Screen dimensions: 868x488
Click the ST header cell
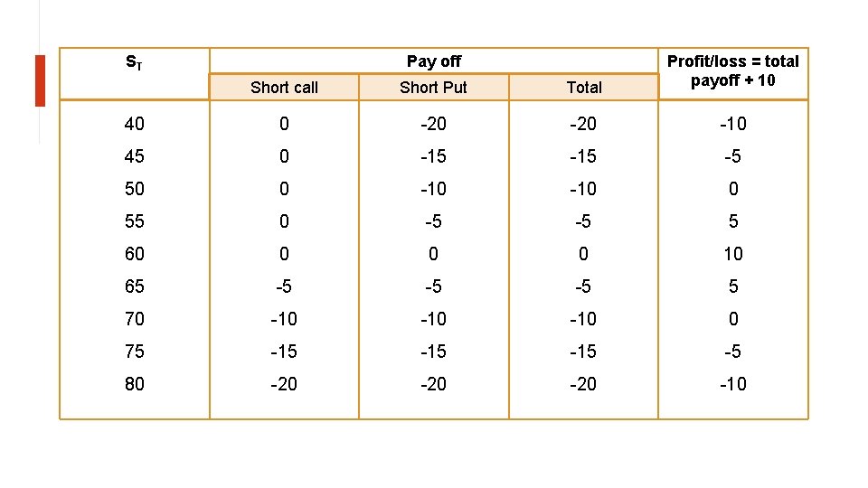(x=135, y=73)
